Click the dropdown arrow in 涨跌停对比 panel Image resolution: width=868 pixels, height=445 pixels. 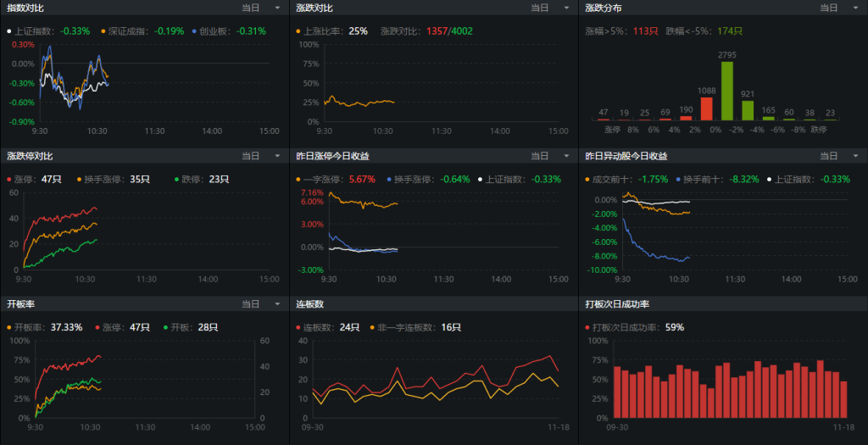[276, 156]
